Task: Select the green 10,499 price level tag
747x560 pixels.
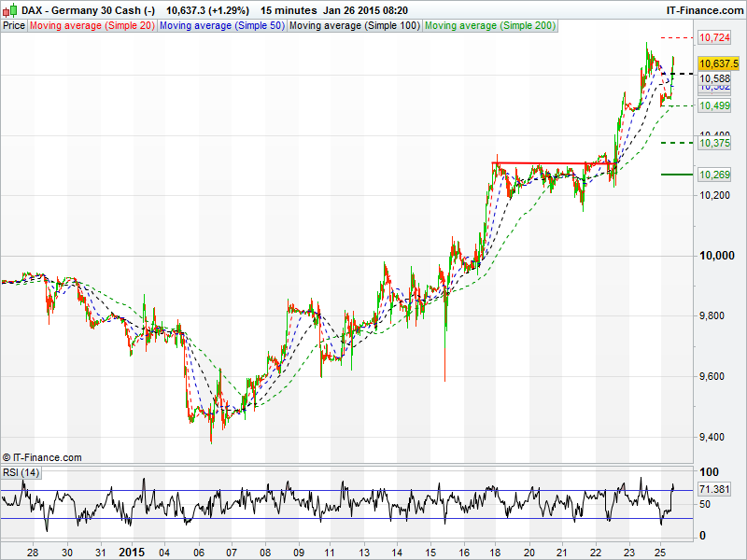Action: [x=714, y=106]
